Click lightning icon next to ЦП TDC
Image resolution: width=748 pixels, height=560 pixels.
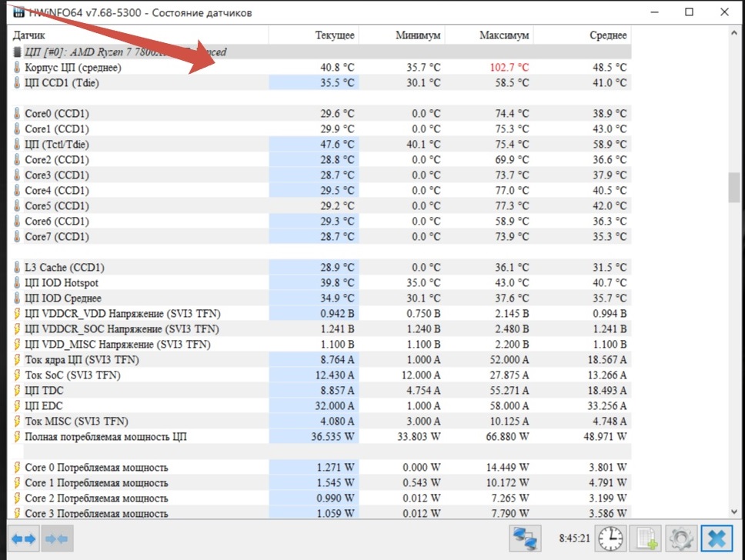point(17,390)
